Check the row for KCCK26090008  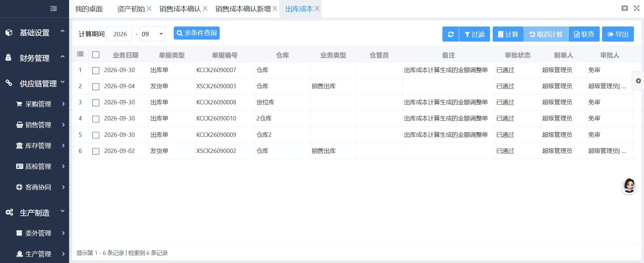point(96,103)
